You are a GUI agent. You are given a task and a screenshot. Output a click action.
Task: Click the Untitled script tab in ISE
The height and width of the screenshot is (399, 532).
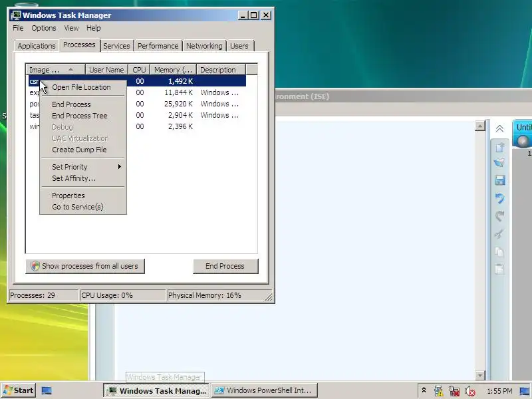click(x=523, y=134)
